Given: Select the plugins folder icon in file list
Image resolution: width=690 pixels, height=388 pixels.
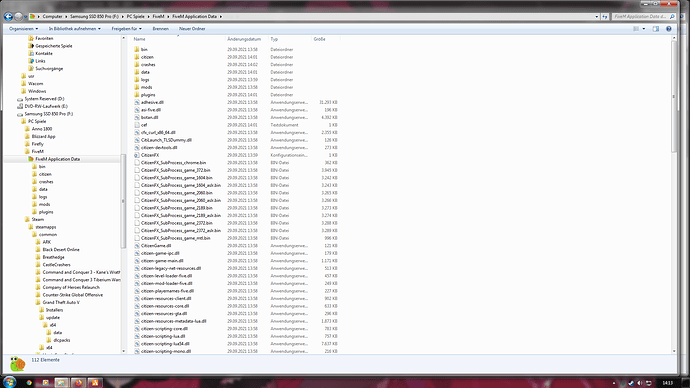Looking at the screenshot, I should click(x=137, y=95).
